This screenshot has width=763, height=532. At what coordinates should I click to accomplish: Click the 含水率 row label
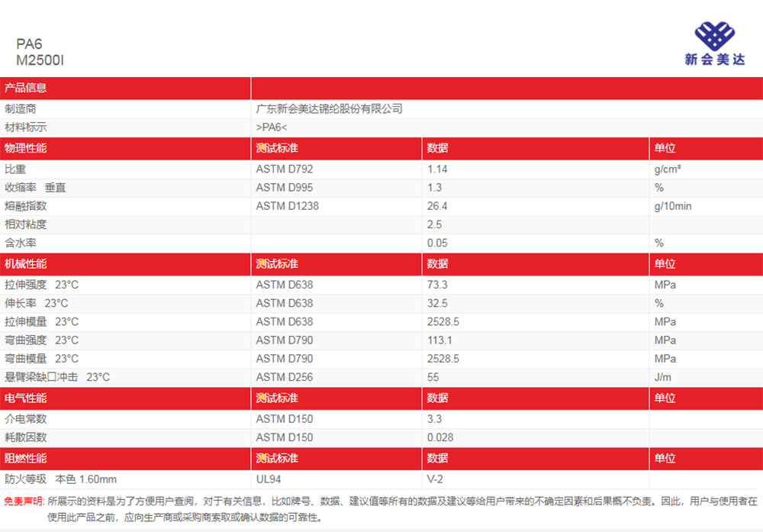pos(21,243)
